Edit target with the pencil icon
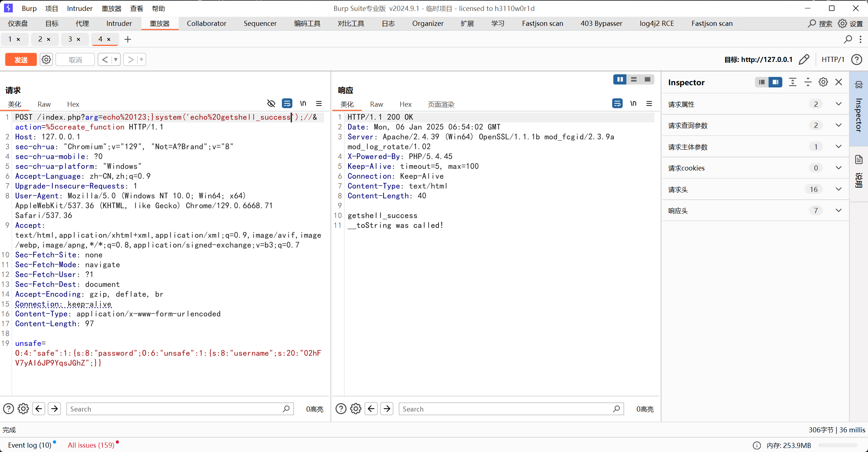 point(804,59)
